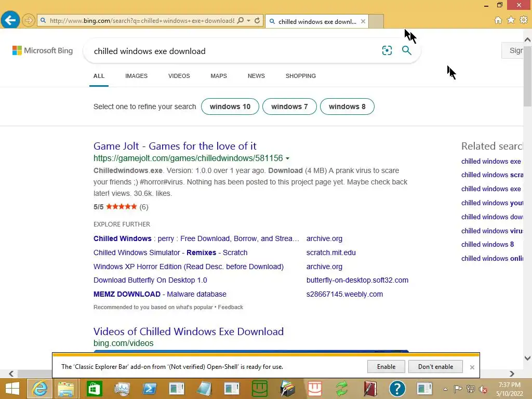This screenshot has width=532, height=399.
Task: Open 'Windows XP Horror Edition' link
Action: 189,267
